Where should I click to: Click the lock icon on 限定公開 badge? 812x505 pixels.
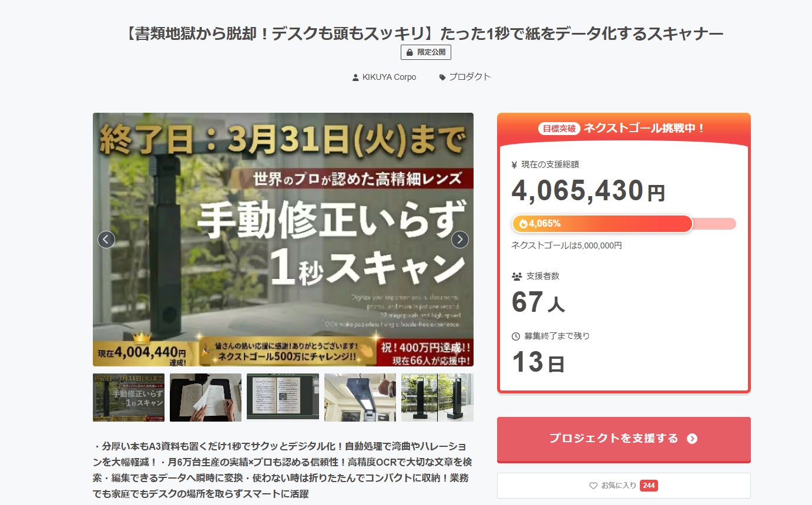410,52
